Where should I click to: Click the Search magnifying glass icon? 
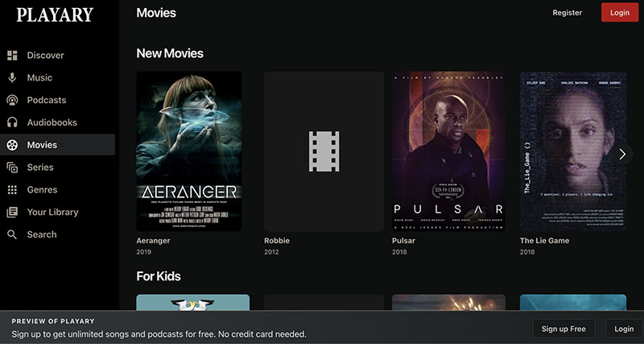[x=12, y=234]
